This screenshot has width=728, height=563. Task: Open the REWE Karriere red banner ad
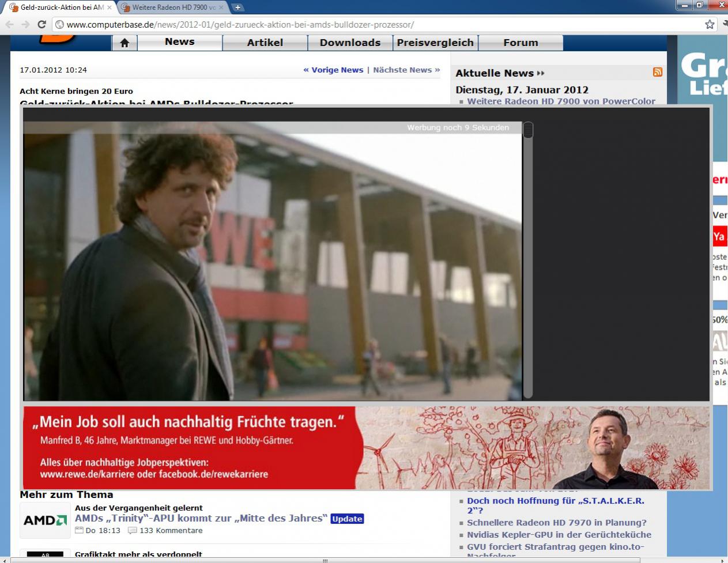coord(366,448)
